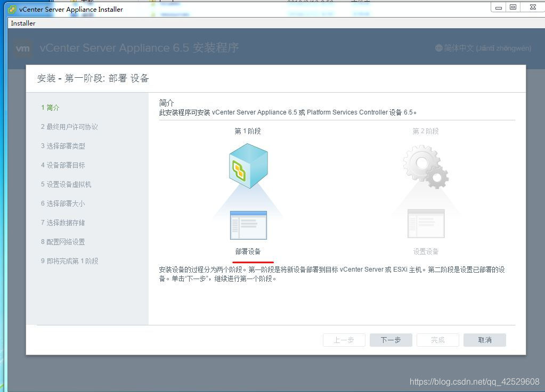
Task: Select step 5 设置设备虚拟机
Action: point(66,184)
